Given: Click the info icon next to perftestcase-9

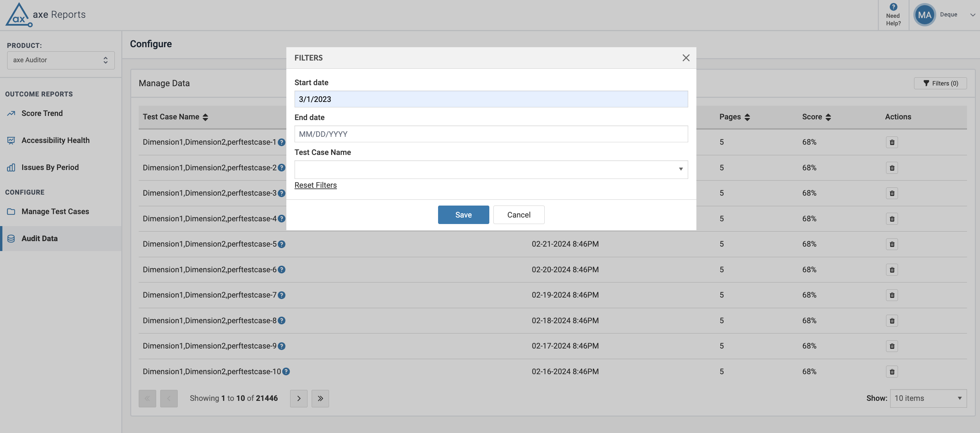Looking at the screenshot, I should [x=282, y=346].
